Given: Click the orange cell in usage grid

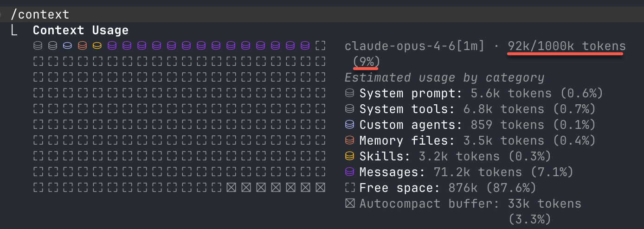Looking at the screenshot, I should (83, 46).
